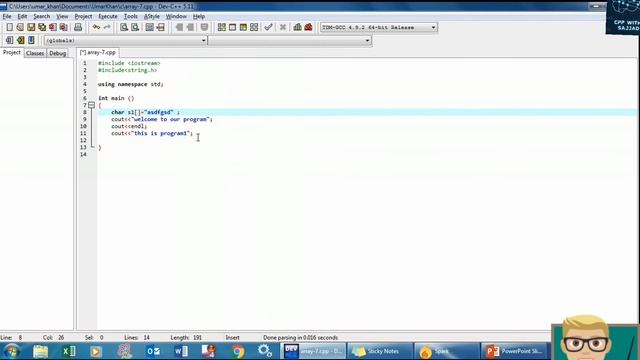Open Word from the taskbar
Image resolution: width=640 pixels, height=360 pixels.
(x=181, y=351)
